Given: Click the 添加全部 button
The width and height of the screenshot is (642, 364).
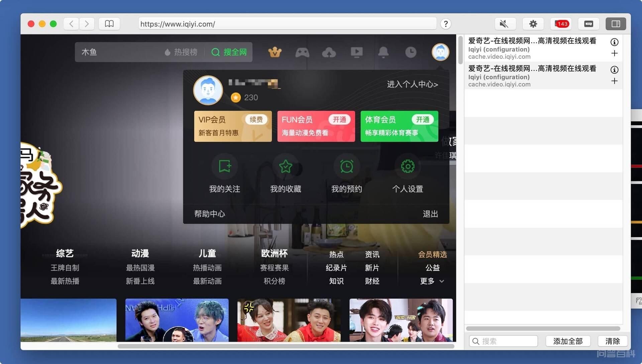Looking at the screenshot, I should click(568, 341).
